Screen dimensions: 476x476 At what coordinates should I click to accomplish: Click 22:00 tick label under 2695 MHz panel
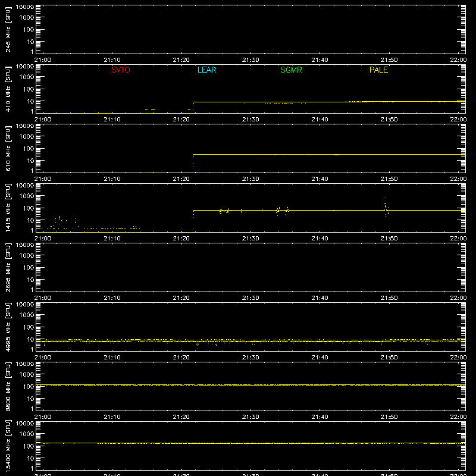point(458,298)
